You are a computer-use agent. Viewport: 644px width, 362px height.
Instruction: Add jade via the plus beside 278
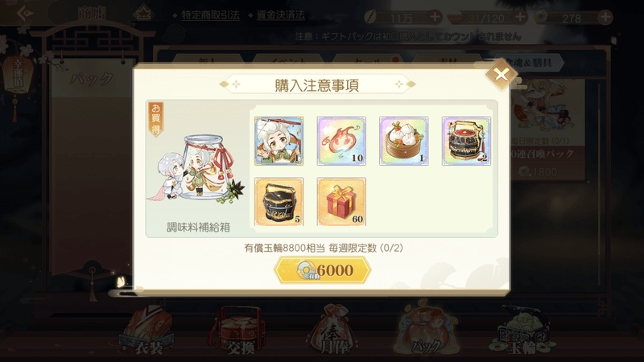(x=605, y=17)
